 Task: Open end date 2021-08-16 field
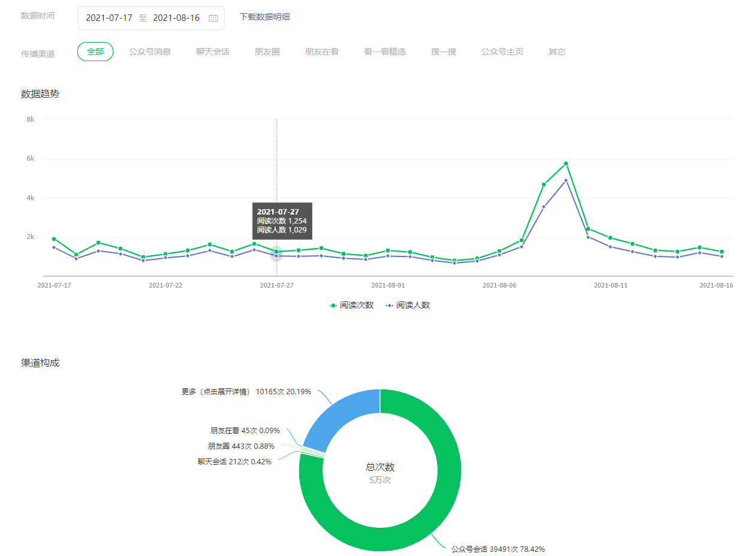[x=176, y=18]
